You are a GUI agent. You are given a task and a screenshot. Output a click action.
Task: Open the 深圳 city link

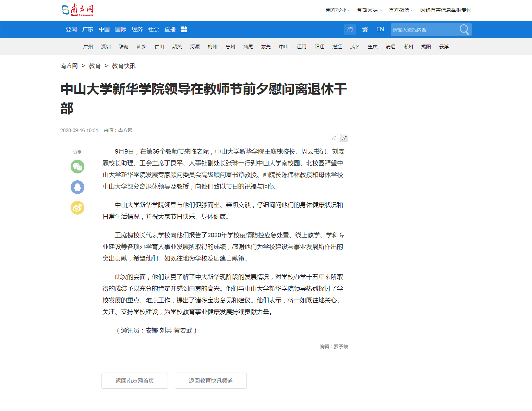(106, 47)
